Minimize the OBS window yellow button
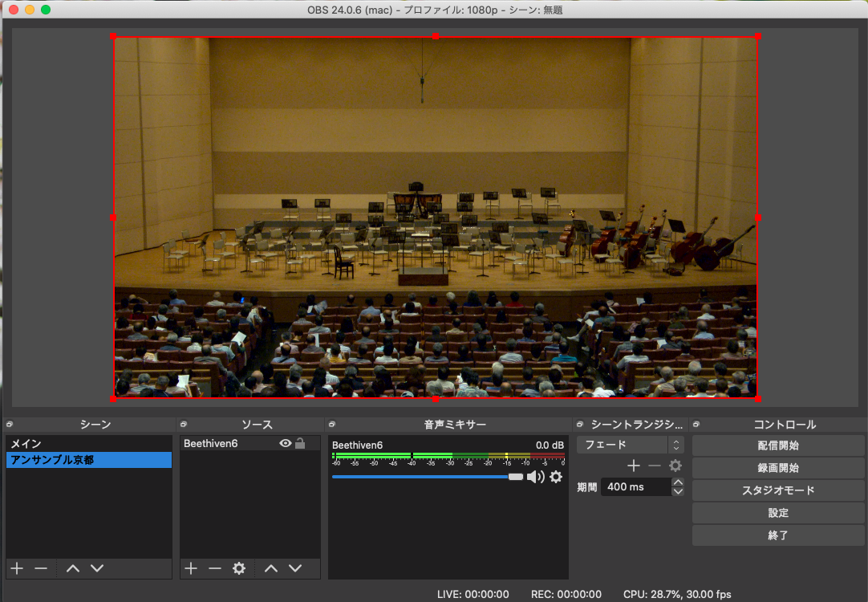868x602 pixels. [30, 10]
